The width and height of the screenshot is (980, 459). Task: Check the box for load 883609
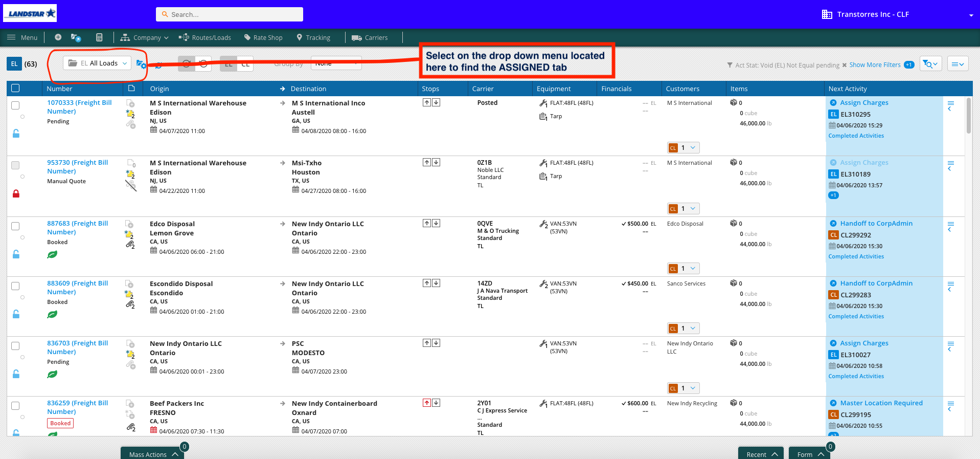point(15,286)
